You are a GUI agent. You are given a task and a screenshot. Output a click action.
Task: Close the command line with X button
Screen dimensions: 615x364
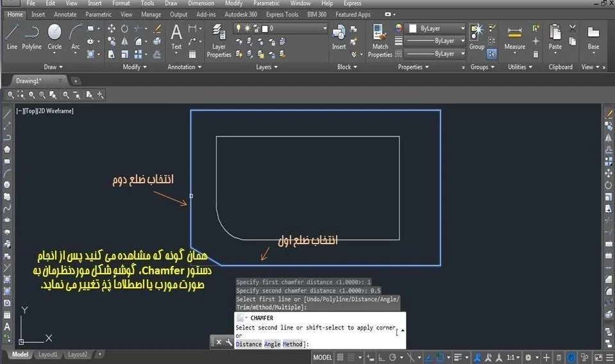click(x=219, y=342)
